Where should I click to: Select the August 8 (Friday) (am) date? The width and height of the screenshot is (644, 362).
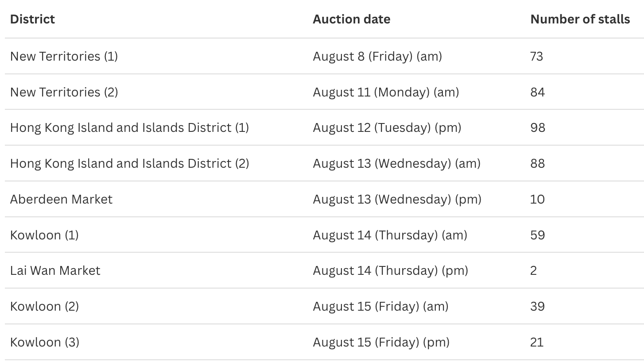(377, 56)
